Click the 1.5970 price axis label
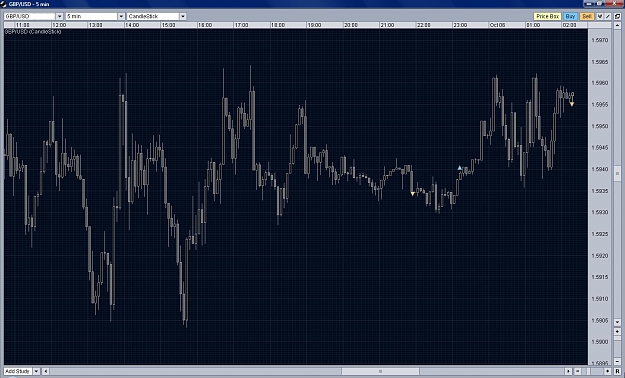The width and height of the screenshot is (625, 378). click(x=600, y=40)
